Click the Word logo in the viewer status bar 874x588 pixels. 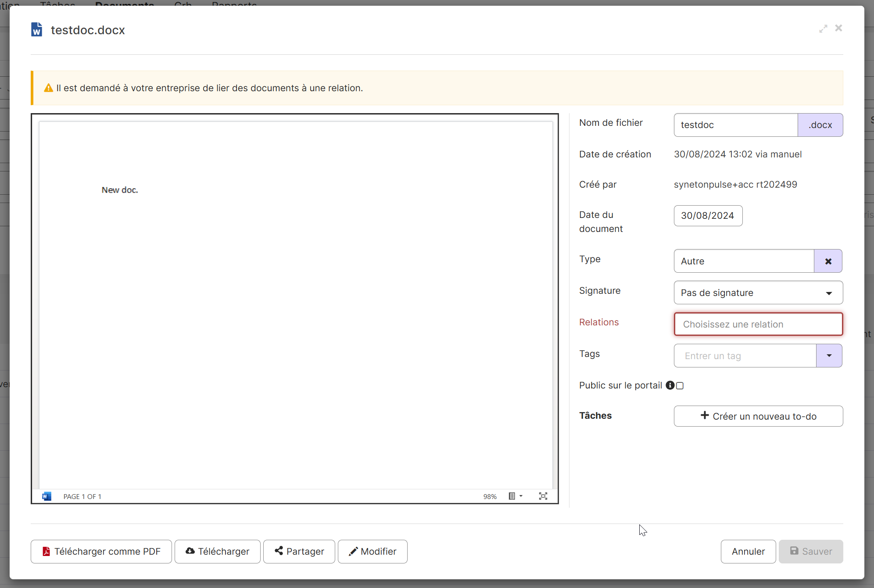[47, 496]
